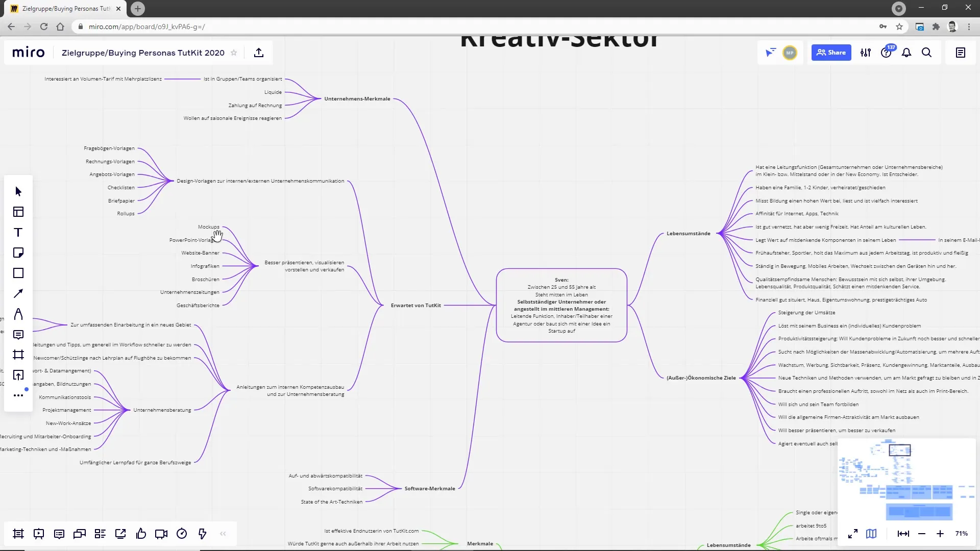Start presentation mode
Screen dimensions: 980x551
click(x=39, y=534)
